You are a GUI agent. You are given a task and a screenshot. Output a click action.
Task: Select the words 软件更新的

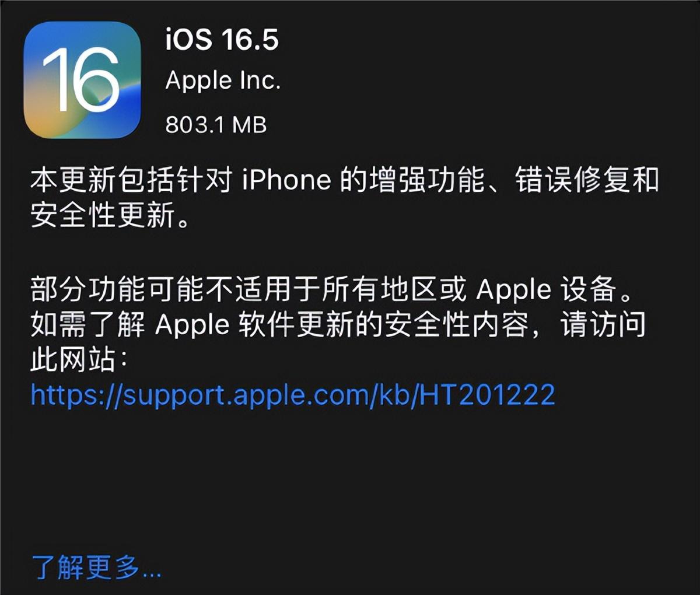[x=310, y=325]
